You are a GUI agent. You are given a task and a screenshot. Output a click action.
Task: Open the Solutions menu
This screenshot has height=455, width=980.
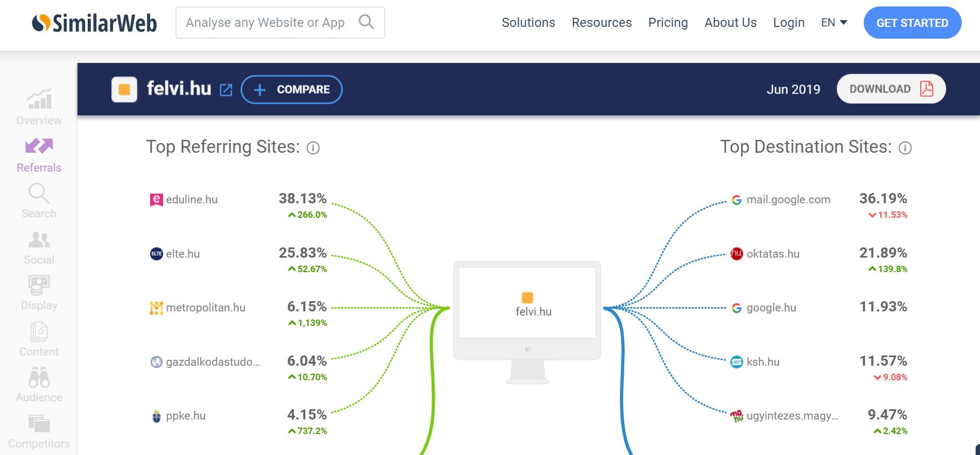[528, 23]
